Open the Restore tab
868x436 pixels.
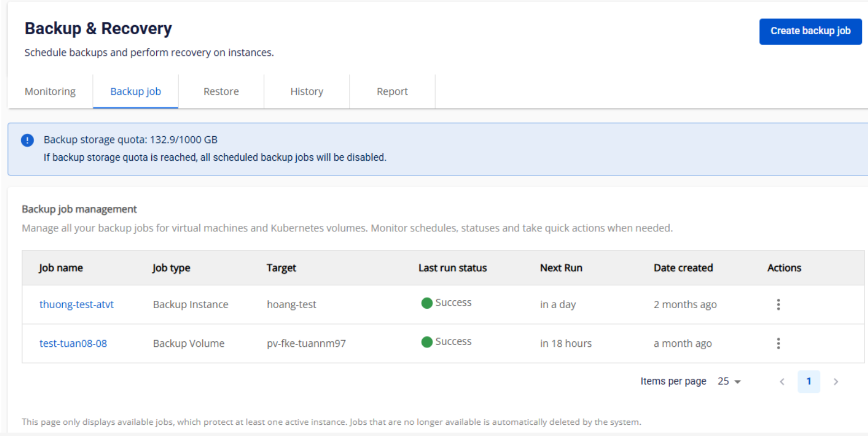pos(221,91)
